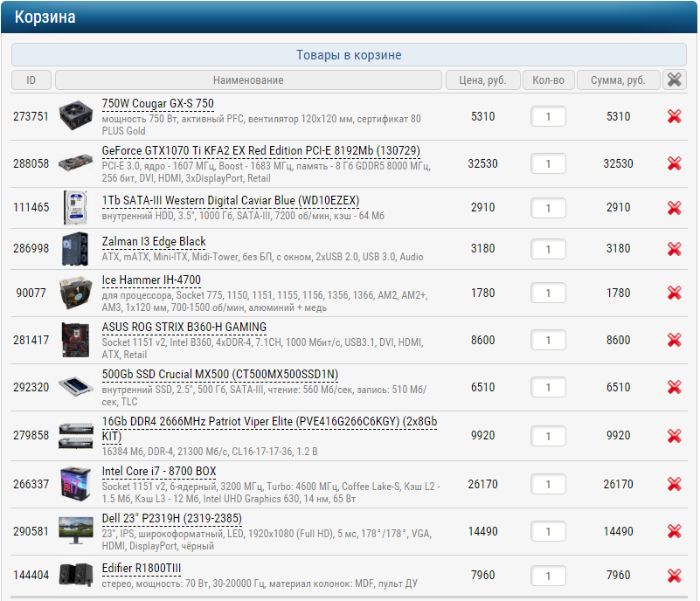Follow the Intel Core i7 - 8700 BOX link
700x601 pixels.
click(159, 472)
